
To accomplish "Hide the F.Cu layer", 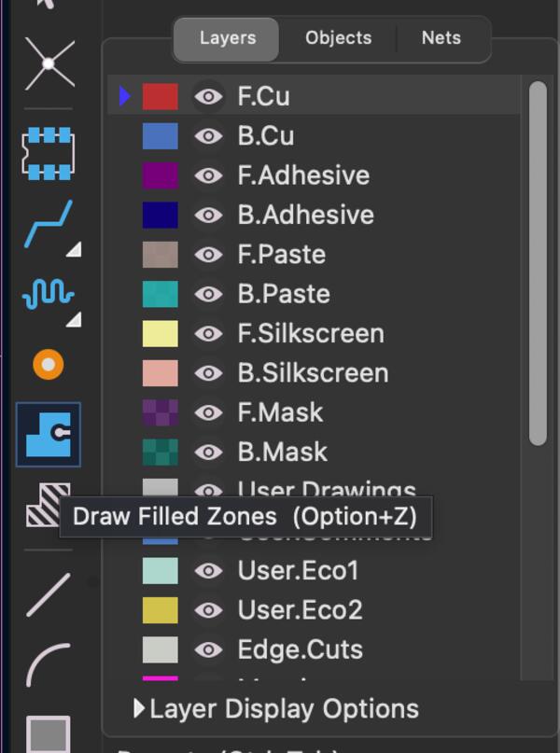I will pos(208,96).
